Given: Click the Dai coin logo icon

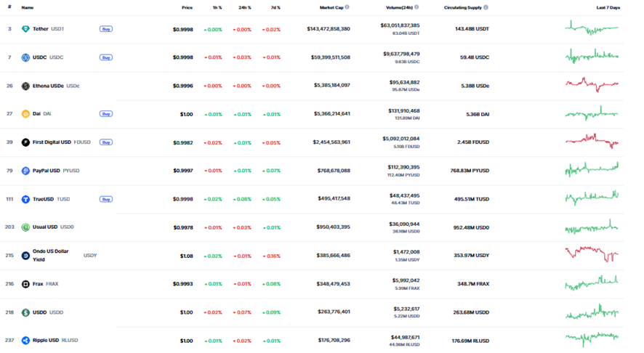Looking at the screenshot, I should [25, 114].
